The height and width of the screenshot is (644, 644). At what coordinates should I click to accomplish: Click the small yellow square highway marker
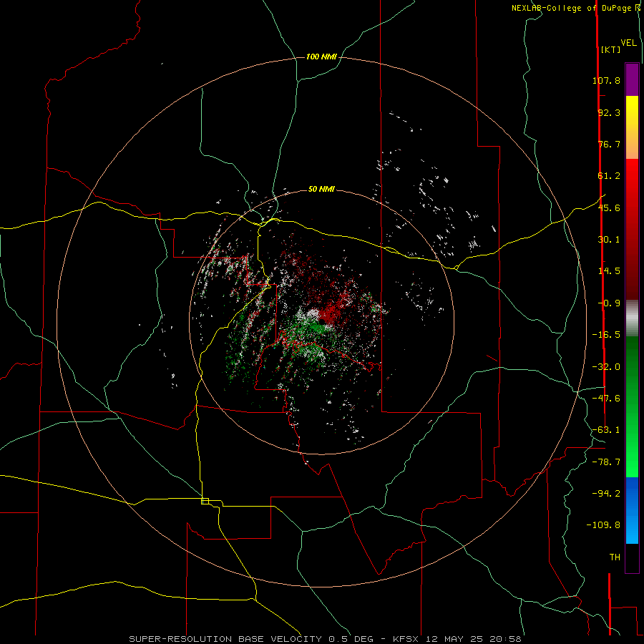pos(205,501)
